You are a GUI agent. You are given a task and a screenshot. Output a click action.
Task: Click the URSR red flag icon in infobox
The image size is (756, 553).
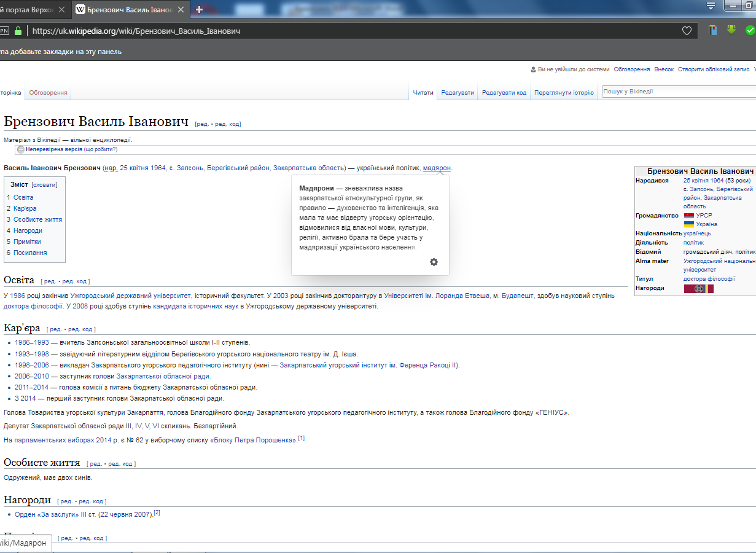tap(689, 216)
